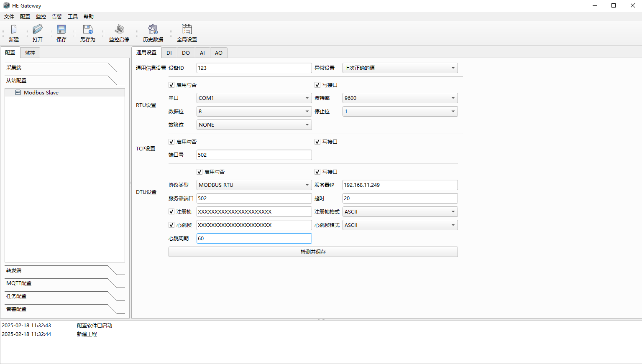Expand the 告警配置 section

pyautogui.click(x=65, y=309)
